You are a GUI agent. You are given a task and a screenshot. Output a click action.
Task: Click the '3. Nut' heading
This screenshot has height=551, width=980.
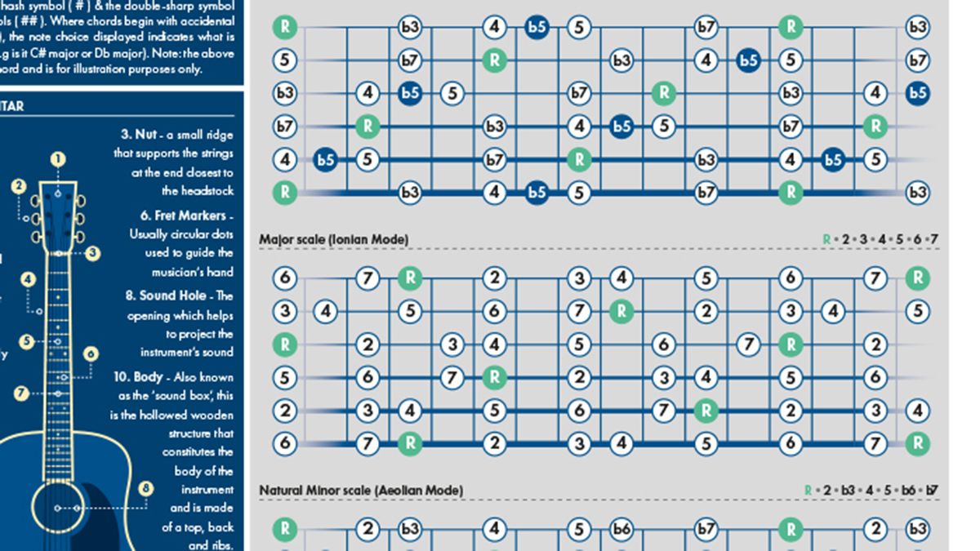138,134
